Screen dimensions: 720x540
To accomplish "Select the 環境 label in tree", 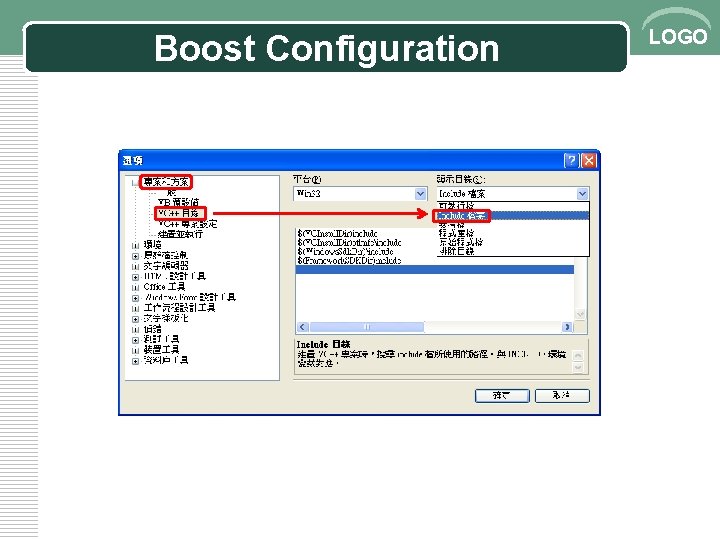I will [x=152, y=245].
